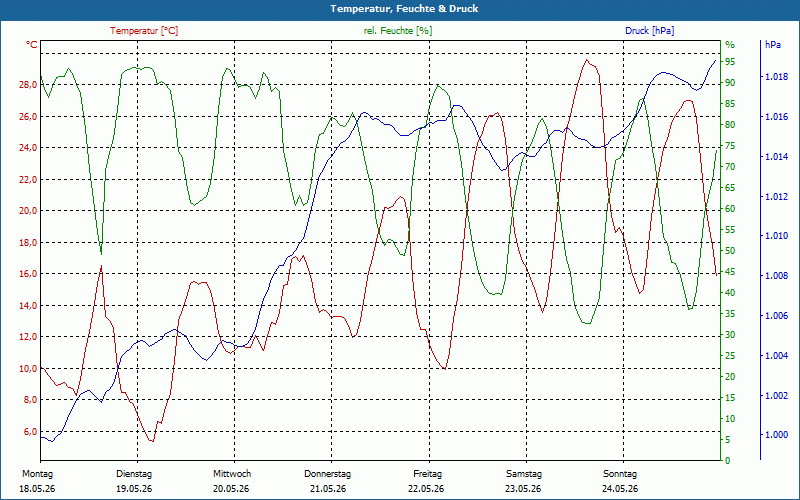This screenshot has height=500, width=800.
Task: Click the '1.018' pressure axis value
Action: [x=776, y=77]
